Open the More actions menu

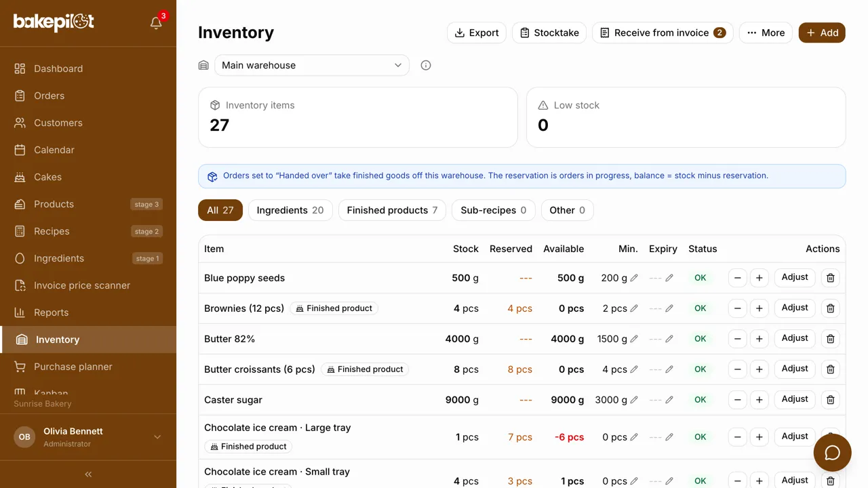(x=766, y=33)
